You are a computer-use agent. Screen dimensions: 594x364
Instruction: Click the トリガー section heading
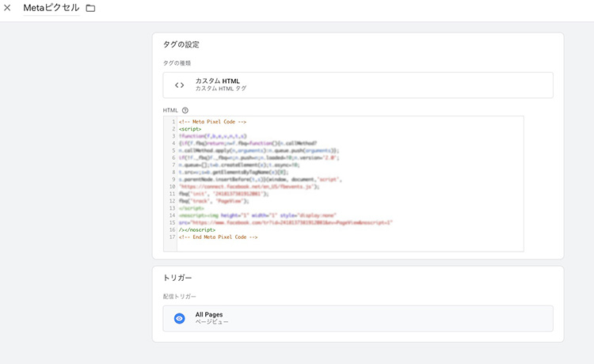(177, 278)
